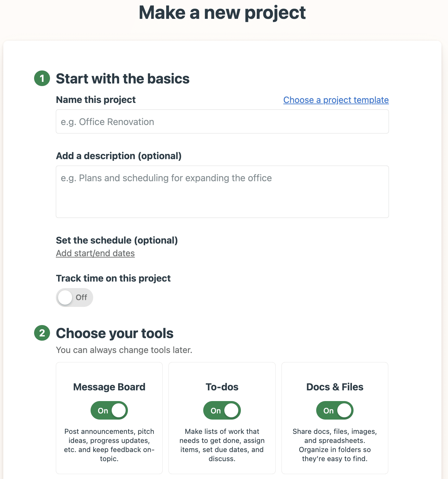Click the Start with the basics heading
Viewport: 448px width, 479px height.
click(123, 79)
